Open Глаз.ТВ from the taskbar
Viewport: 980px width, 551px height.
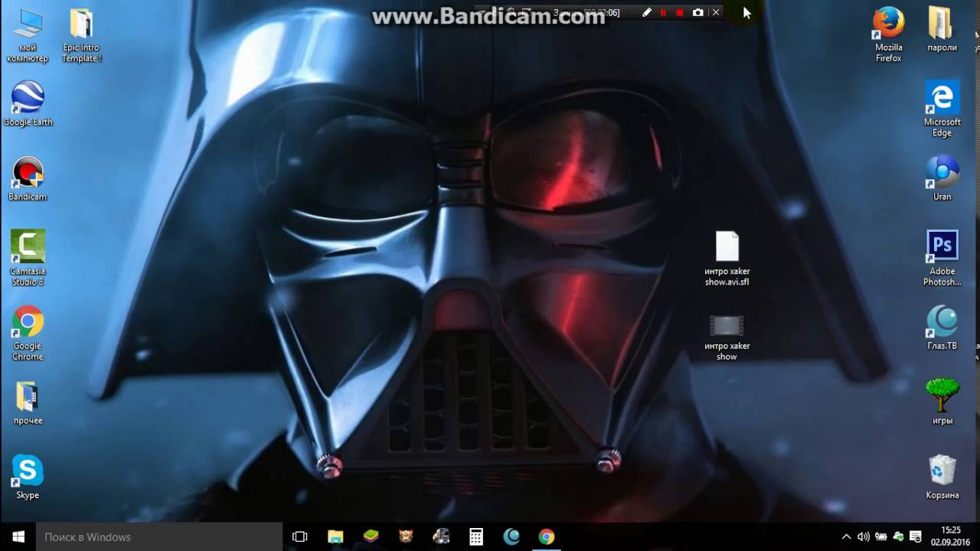pyautogui.click(x=511, y=536)
